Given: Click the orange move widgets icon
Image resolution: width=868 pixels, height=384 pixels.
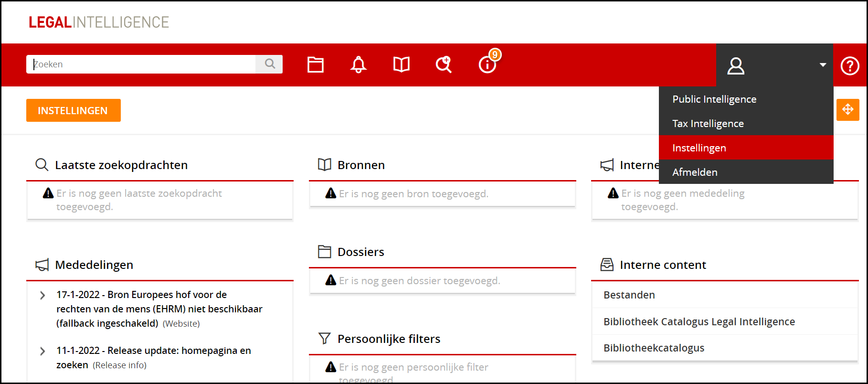Looking at the screenshot, I should click(x=848, y=110).
